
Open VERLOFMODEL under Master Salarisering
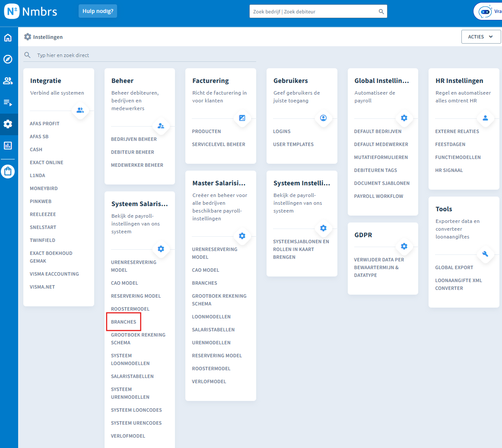click(209, 382)
